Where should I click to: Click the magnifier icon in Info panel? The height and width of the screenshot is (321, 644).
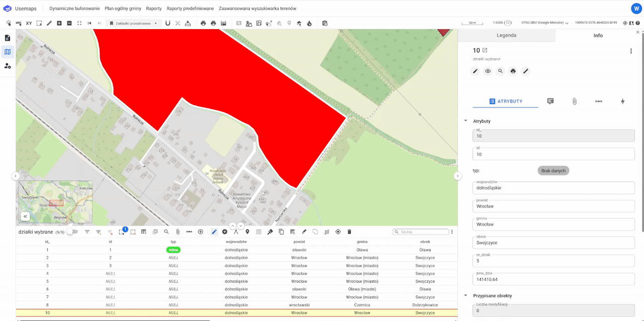click(500, 71)
